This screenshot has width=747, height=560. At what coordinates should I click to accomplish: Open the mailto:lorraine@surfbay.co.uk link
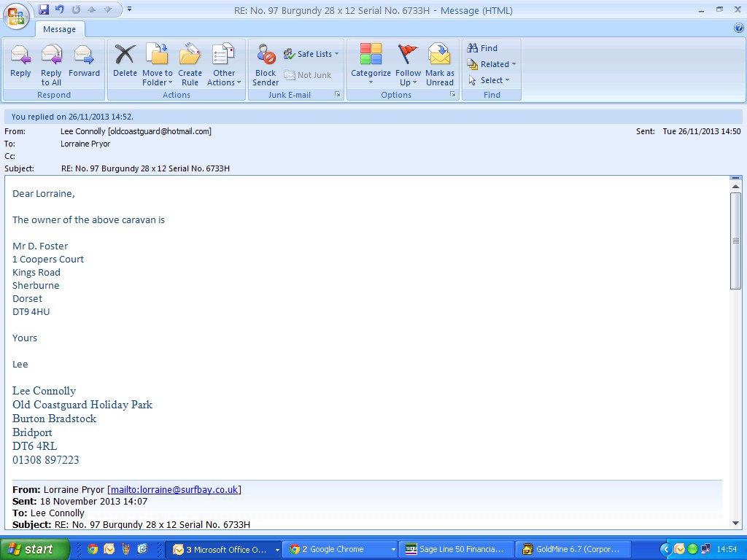(x=174, y=489)
